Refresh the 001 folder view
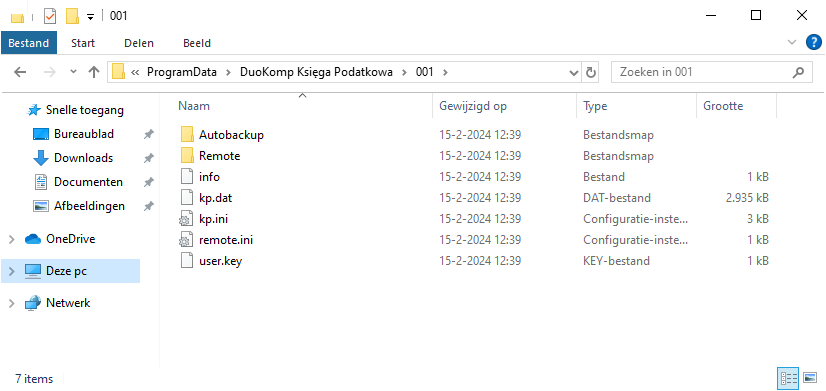 591,72
